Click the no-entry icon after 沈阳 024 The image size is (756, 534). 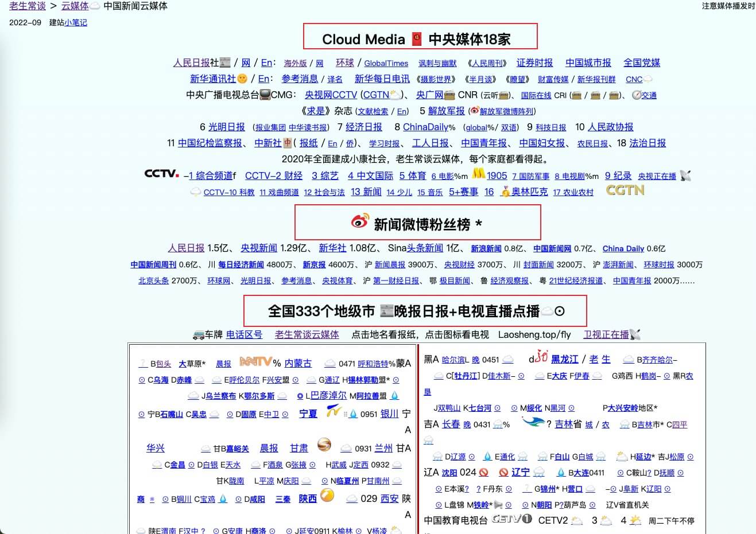(x=484, y=473)
